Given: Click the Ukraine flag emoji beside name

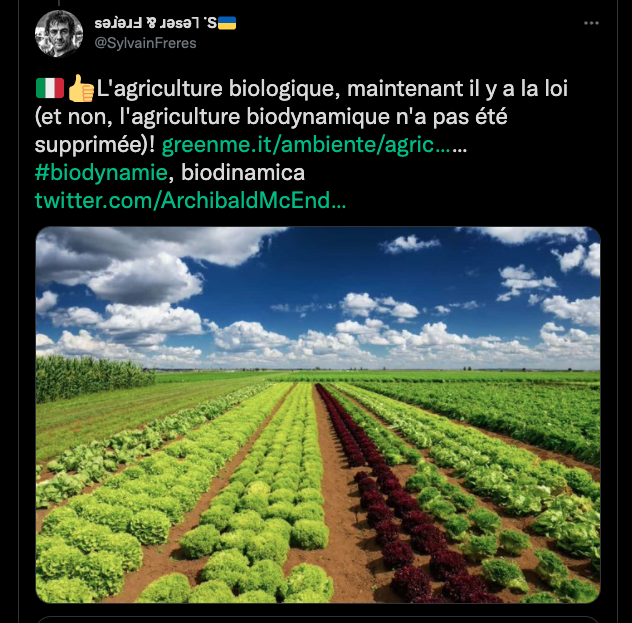Looking at the screenshot, I should click(x=227, y=23).
